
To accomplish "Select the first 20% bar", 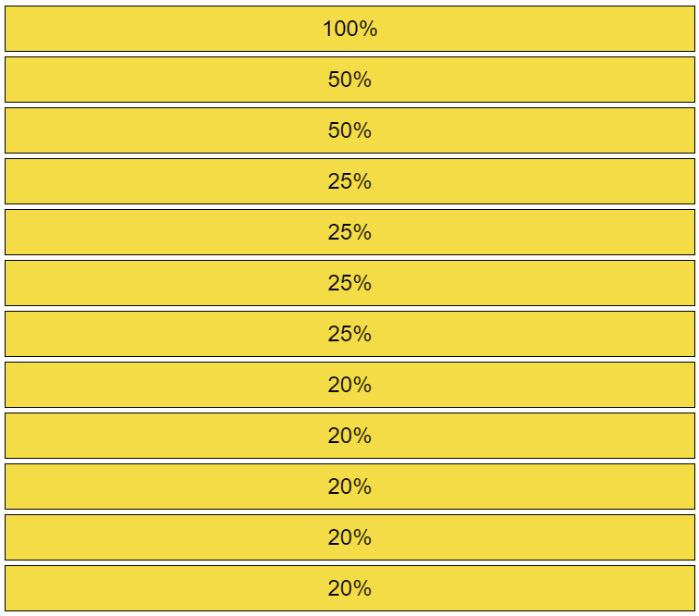I will pyautogui.click(x=349, y=385).
